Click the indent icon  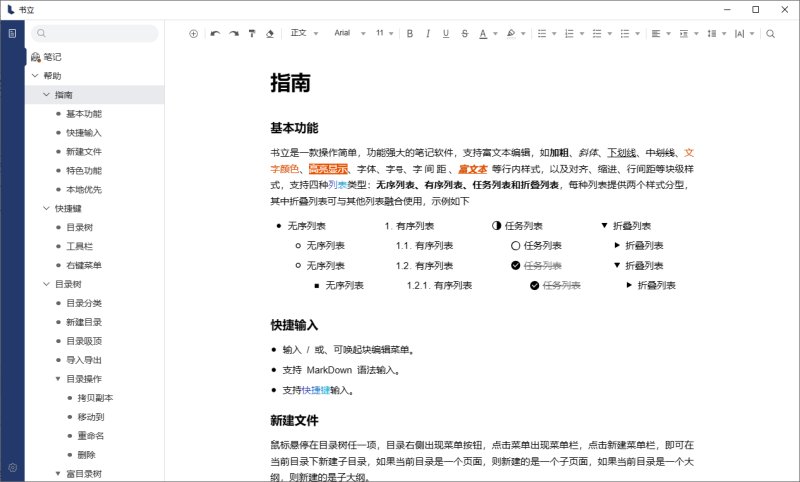[684, 34]
